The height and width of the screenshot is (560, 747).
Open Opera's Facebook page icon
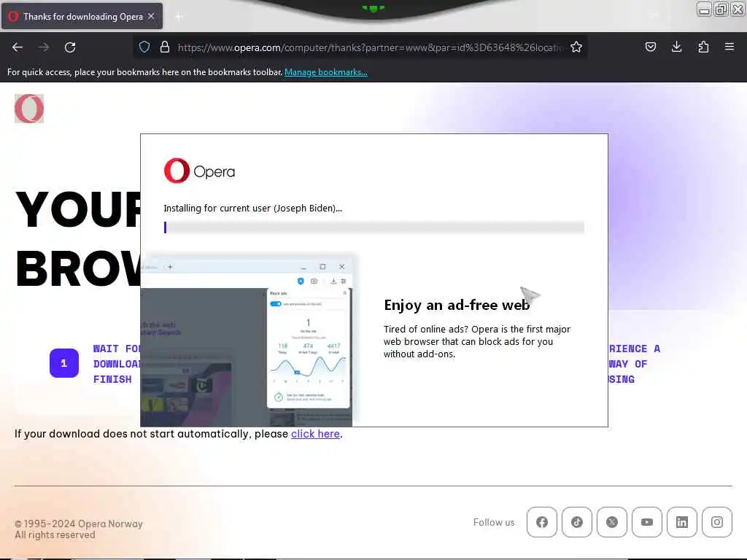click(542, 522)
